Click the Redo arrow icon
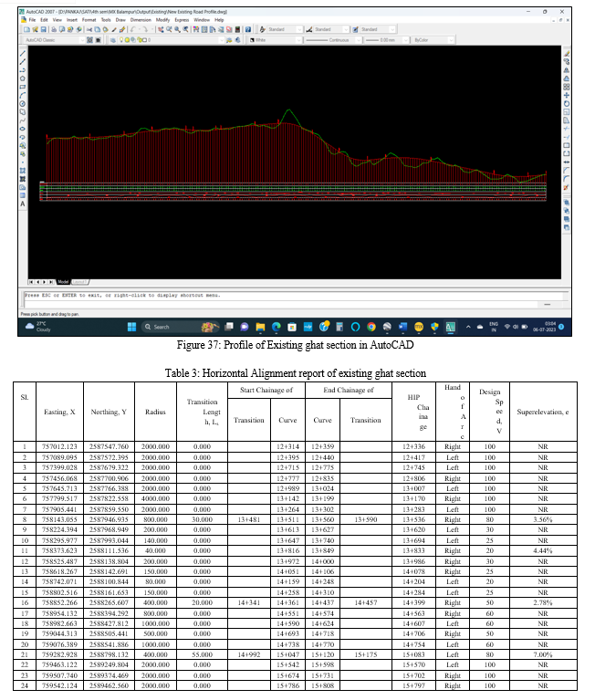The height and width of the screenshot is (700, 595). coord(145,29)
